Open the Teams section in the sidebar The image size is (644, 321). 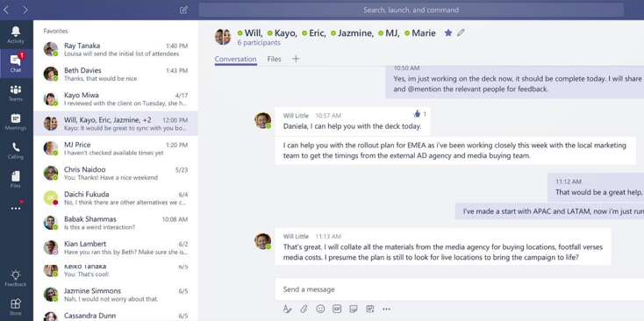(16, 93)
